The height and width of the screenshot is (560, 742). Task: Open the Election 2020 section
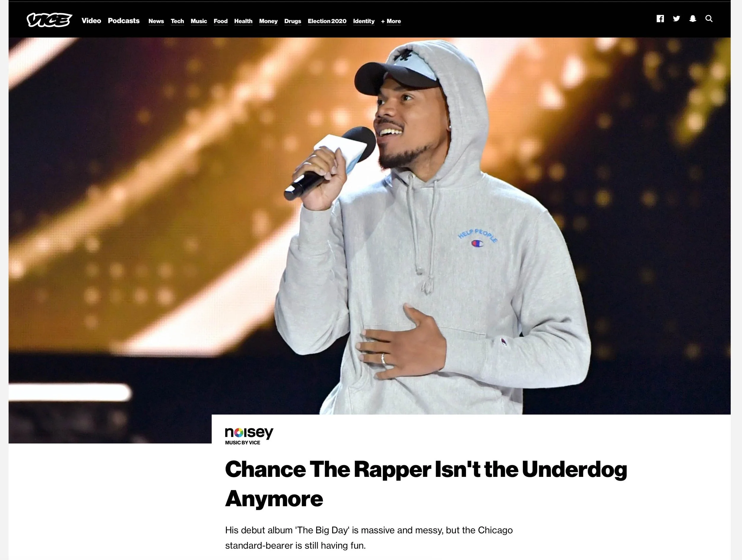(327, 21)
